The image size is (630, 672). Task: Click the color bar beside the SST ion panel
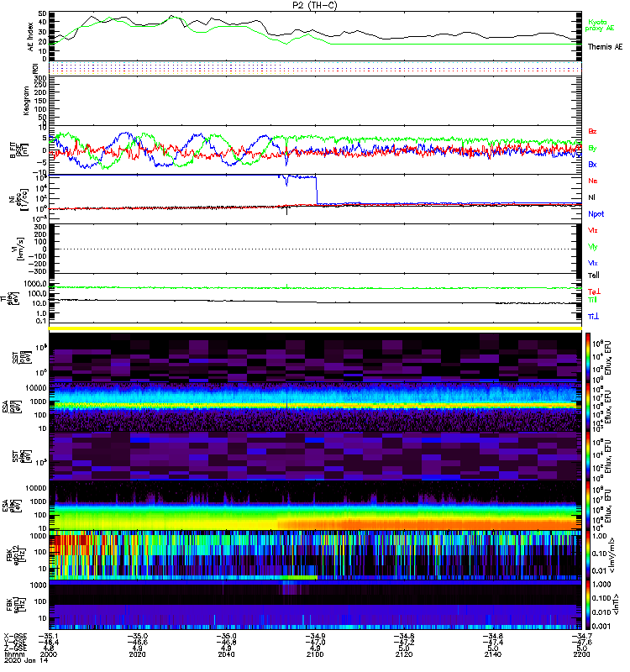(x=587, y=356)
